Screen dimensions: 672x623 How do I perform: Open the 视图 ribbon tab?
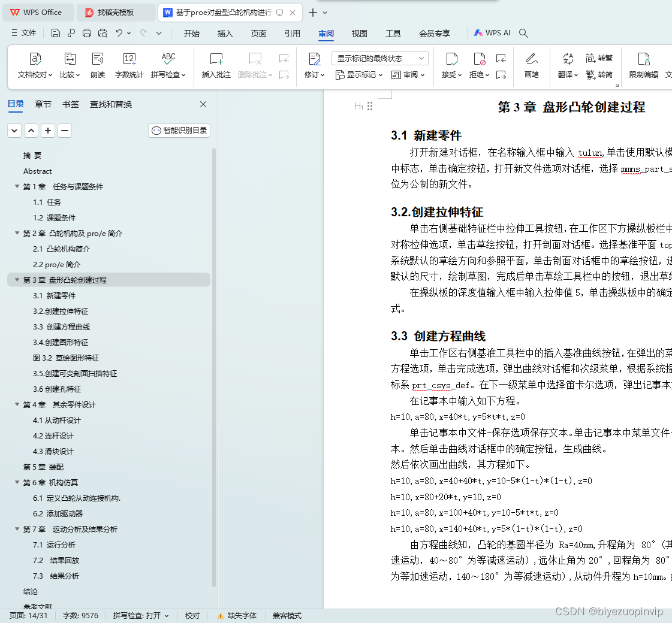coord(360,34)
